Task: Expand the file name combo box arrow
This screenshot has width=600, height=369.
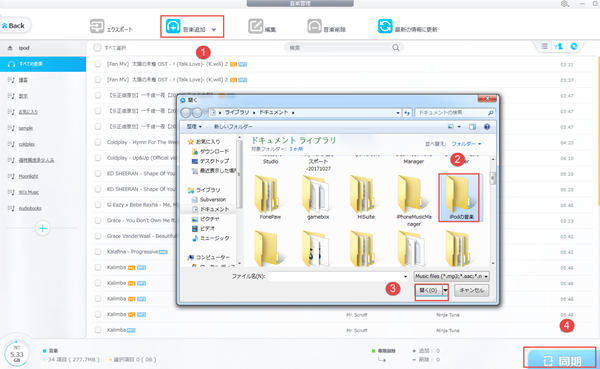Action: pyautogui.click(x=406, y=277)
